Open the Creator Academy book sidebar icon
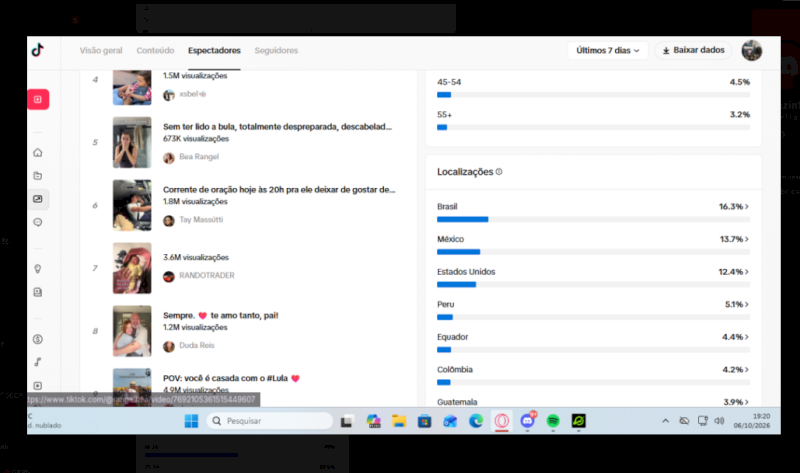800x473 pixels. click(38, 292)
